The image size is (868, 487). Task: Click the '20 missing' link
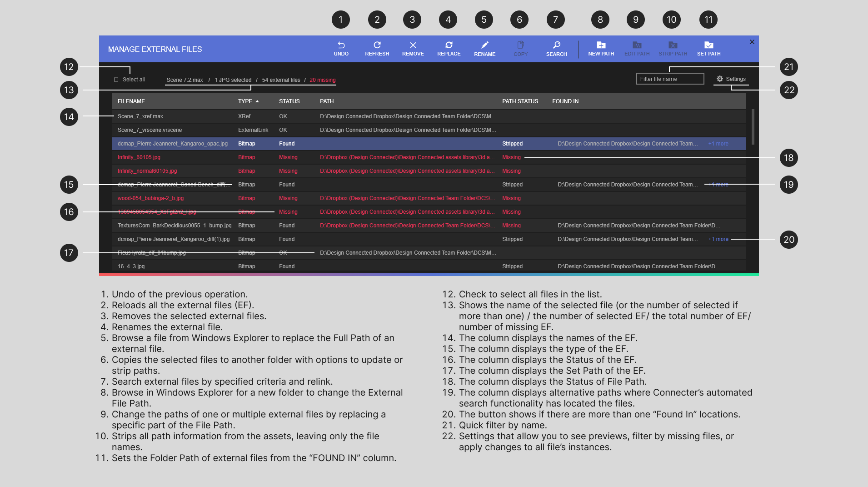(322, 80)
